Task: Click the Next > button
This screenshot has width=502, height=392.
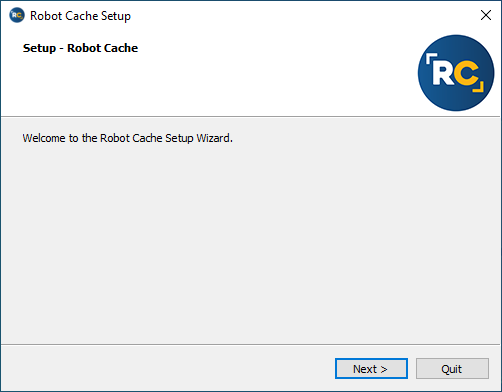Action: point(371,369)
